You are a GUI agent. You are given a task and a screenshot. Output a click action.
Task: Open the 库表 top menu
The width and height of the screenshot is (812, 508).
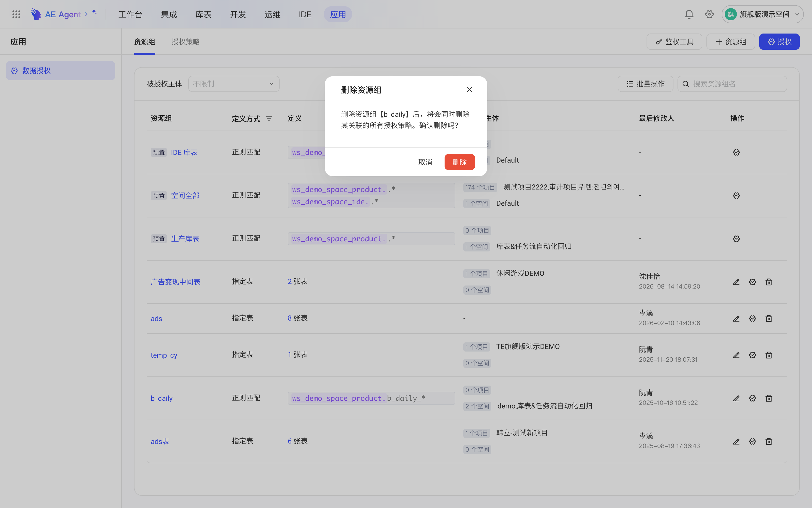[203, 14]
